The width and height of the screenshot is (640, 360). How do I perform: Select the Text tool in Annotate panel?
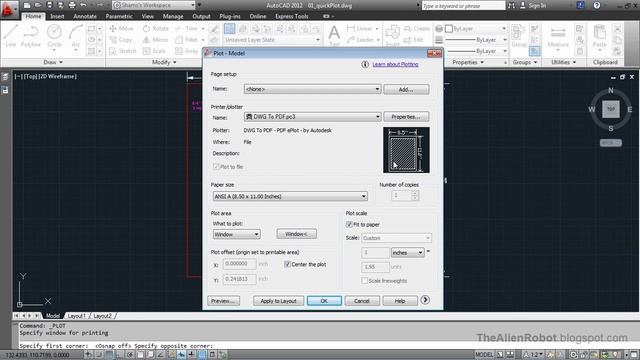coord(334,36)
